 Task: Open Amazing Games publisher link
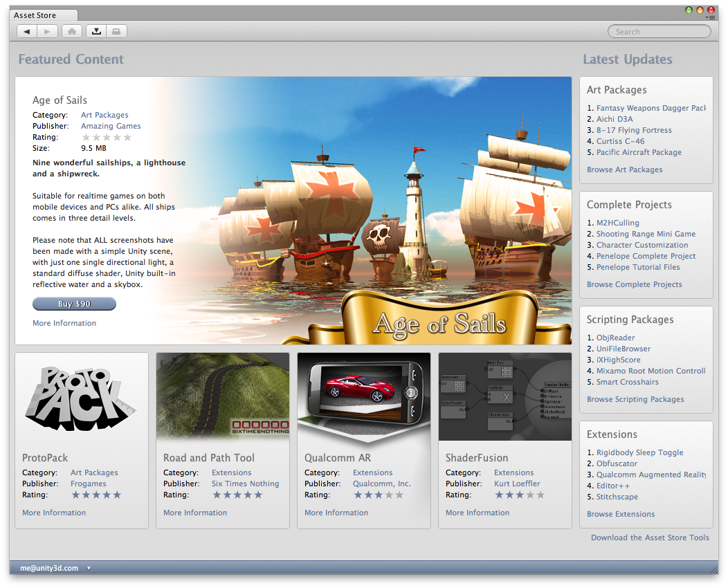click(x=111, y=126)
